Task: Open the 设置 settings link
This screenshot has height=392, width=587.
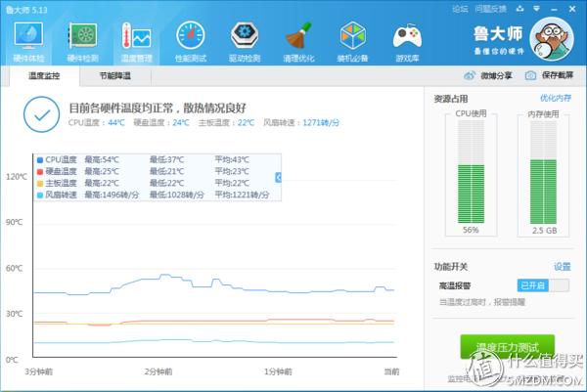Action: click(x=563, y=266)
